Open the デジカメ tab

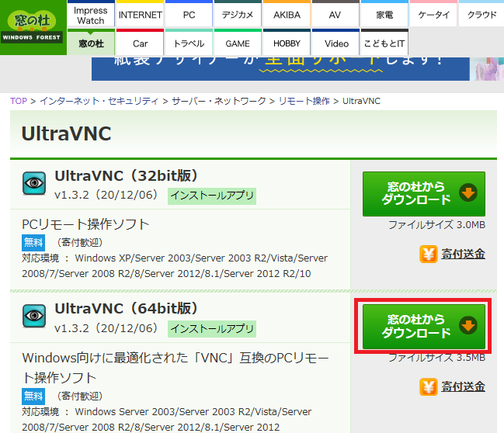[x=238, y=13]
